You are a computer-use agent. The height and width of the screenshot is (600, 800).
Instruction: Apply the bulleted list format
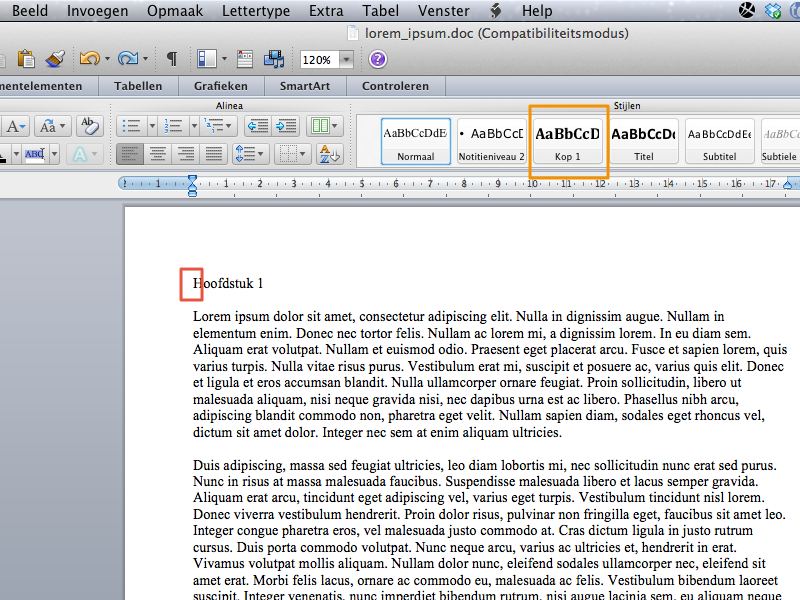132,126
